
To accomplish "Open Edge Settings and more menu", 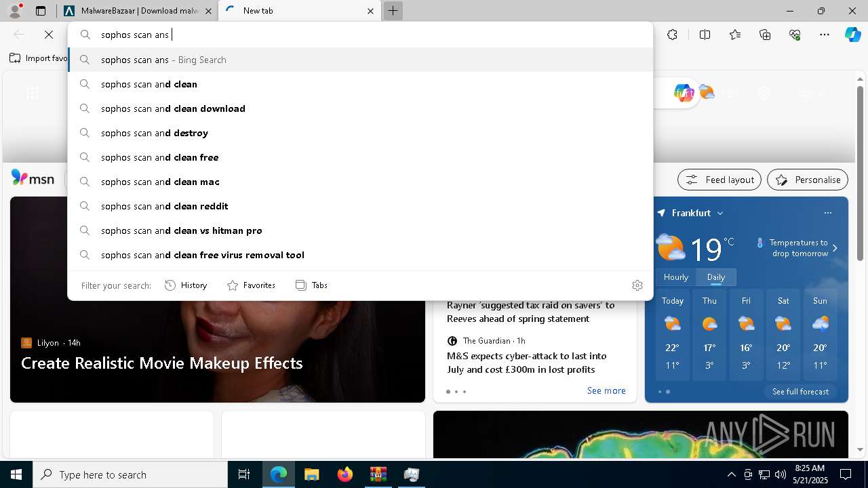I will (825, 35).
